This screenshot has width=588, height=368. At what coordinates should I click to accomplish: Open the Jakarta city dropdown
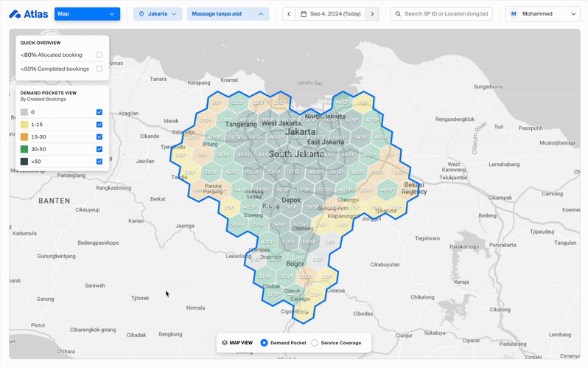[158, 13]
